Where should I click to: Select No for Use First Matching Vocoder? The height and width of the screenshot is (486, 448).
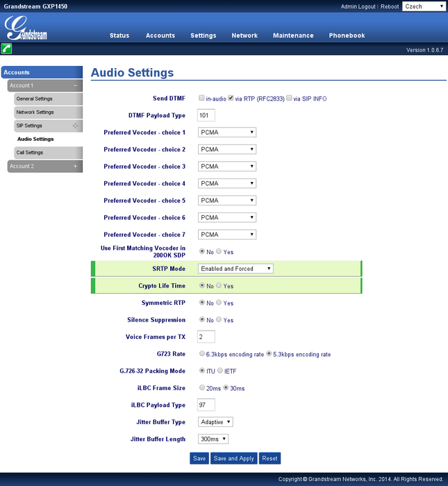click(202, 251)
